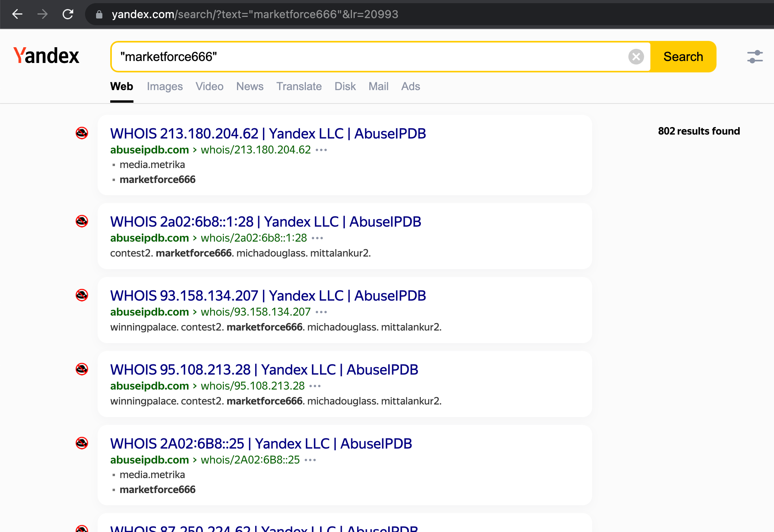Open WHOIS 2a02:6b8::1:28 Yandex LLC result
This screenshot has height=532, width=774.
pos(265,222)
